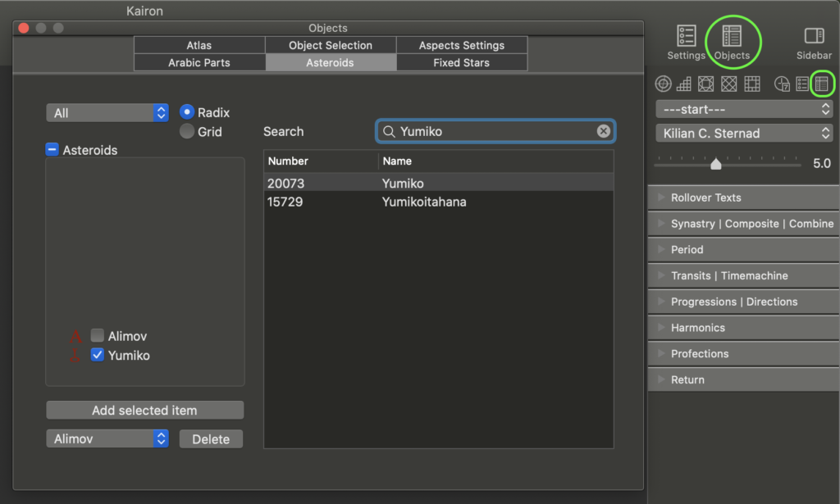
Task: Switch to the Arabic Parts tab
Action: [x=199, y=62]
